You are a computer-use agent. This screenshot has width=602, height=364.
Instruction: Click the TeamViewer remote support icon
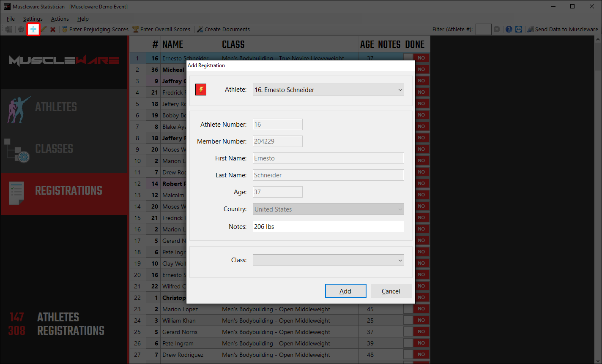[519, 29]
